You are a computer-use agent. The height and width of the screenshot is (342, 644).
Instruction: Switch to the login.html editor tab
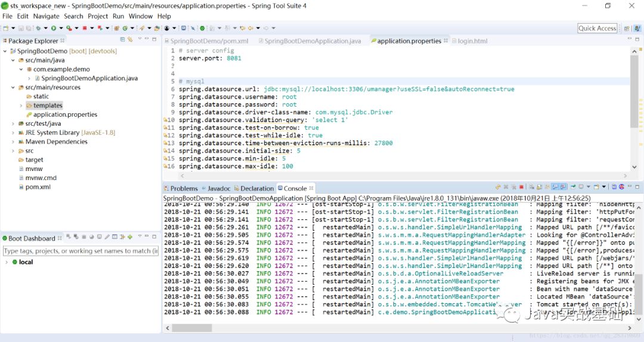click(472, 41)
